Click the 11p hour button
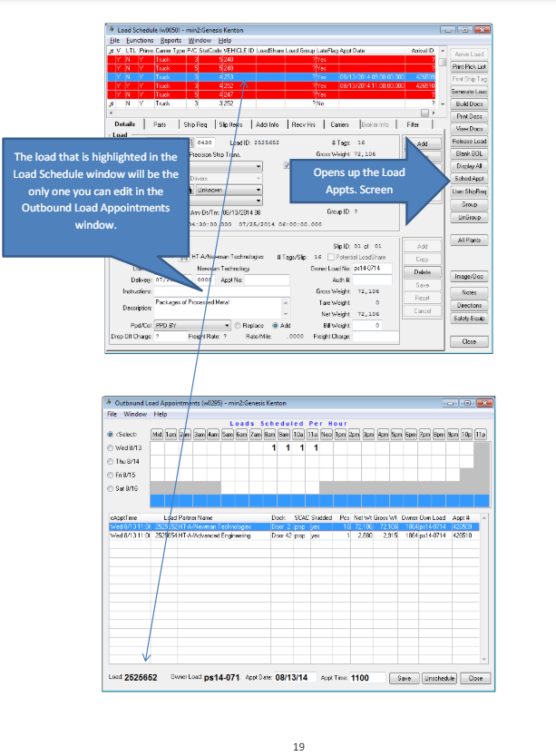Screen dimensions: 556x756 (481, 435)
